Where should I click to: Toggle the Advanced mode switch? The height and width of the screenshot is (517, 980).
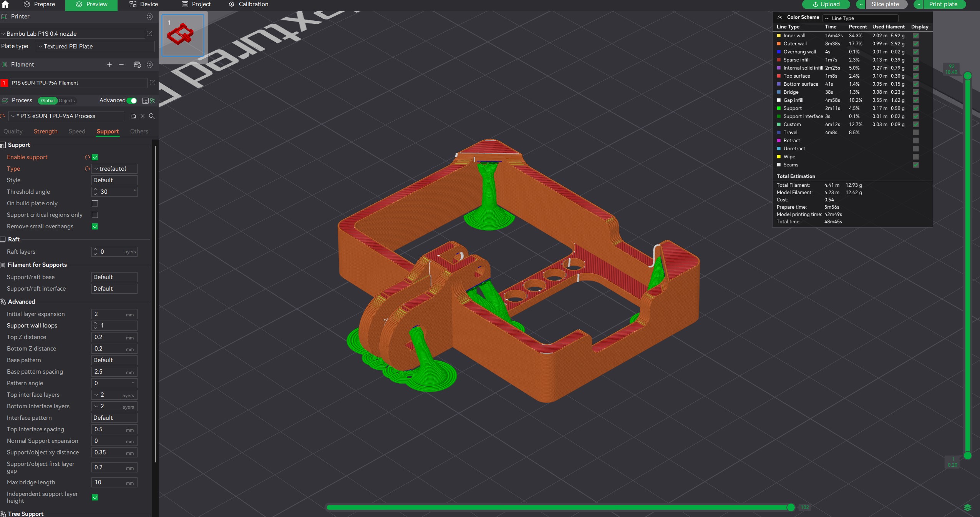click(132, 101)
